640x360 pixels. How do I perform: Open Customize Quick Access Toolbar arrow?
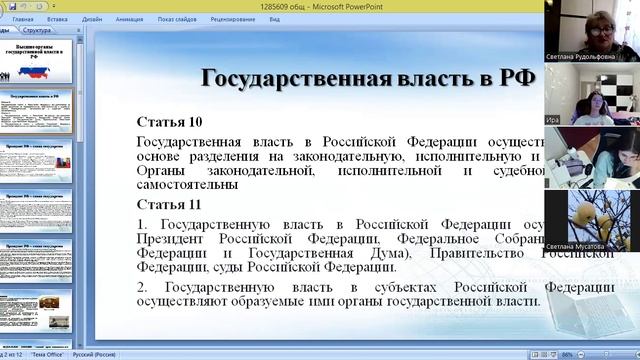click(53, 7)
